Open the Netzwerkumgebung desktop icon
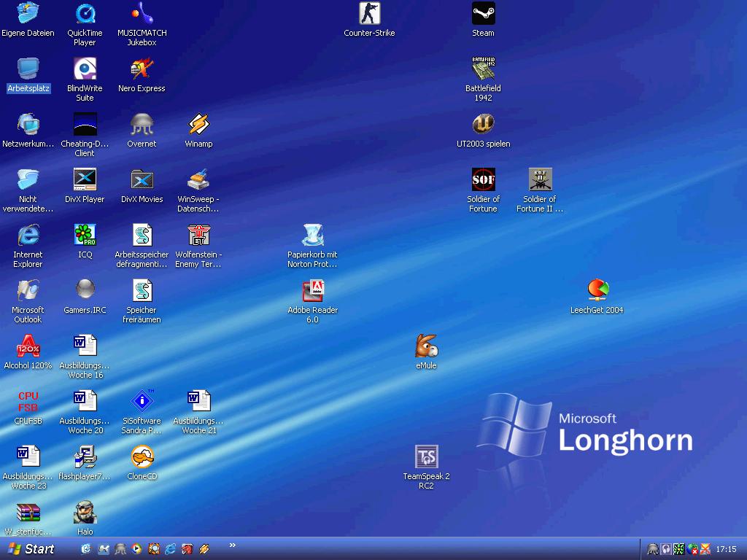Image resolution: width=747 pixels, height=560 pixels. coord(28,124)
